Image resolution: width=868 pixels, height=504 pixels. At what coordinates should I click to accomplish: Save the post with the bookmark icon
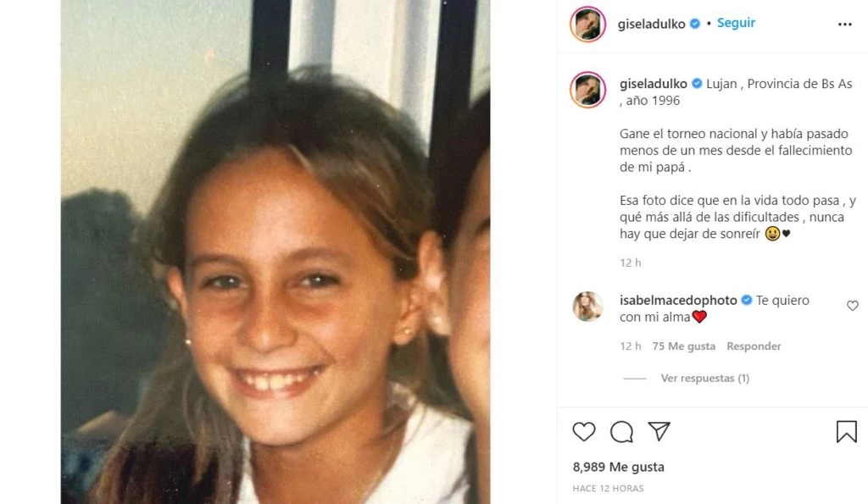(x=847, y=431)
